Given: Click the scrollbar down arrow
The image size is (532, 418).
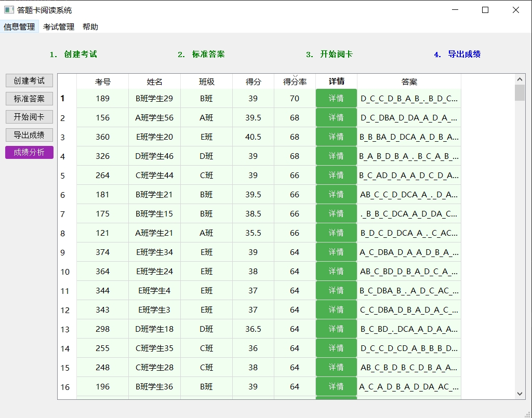Looking at the screenshot, I should pyautogui.click(x=520, y=393).
